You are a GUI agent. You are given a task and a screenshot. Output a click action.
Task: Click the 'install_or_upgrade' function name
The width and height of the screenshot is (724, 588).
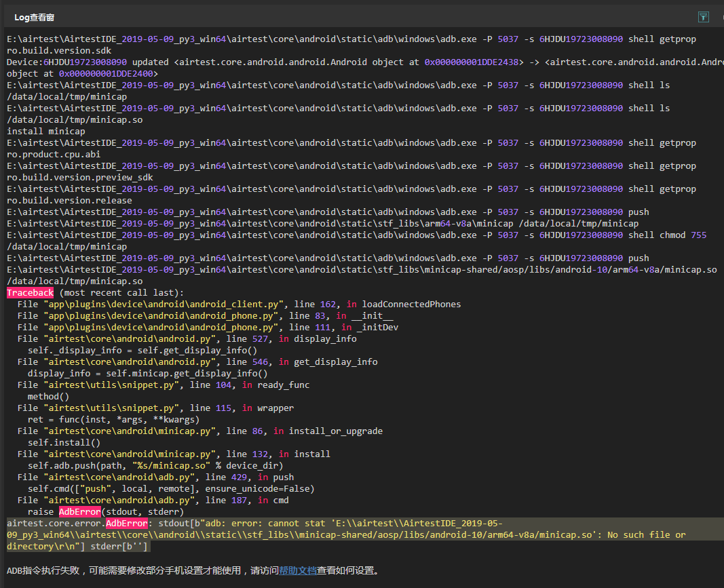pyautogui.click(x=336, y=431)
